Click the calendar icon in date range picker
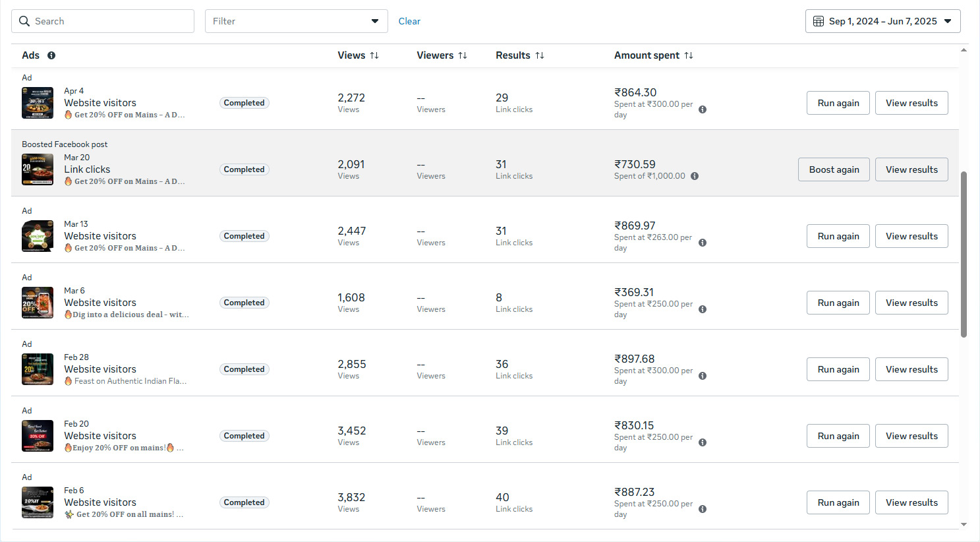The image size is (980, 542). click(819, 21)
